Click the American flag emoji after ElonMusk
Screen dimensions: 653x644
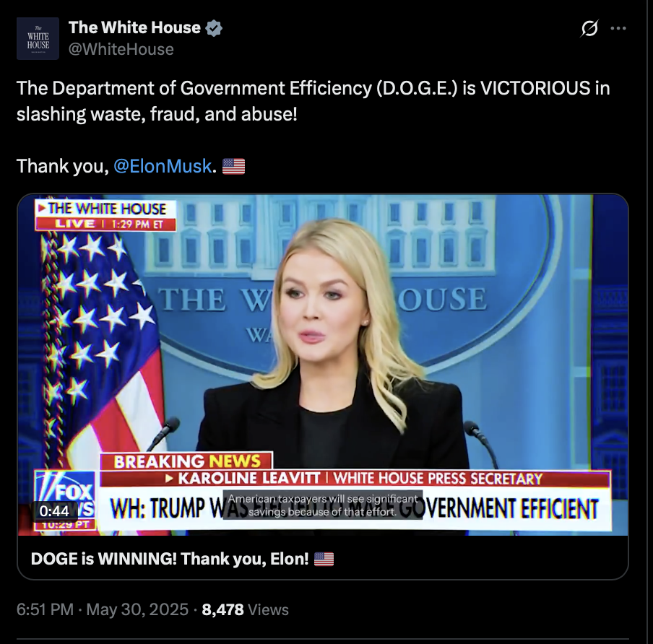tap(233, 166)
